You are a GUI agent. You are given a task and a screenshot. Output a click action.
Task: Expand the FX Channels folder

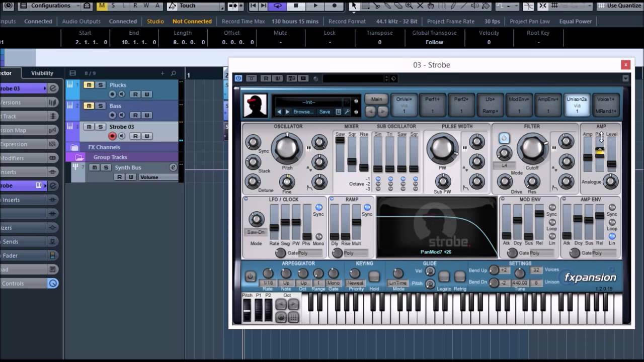[74, 147]
